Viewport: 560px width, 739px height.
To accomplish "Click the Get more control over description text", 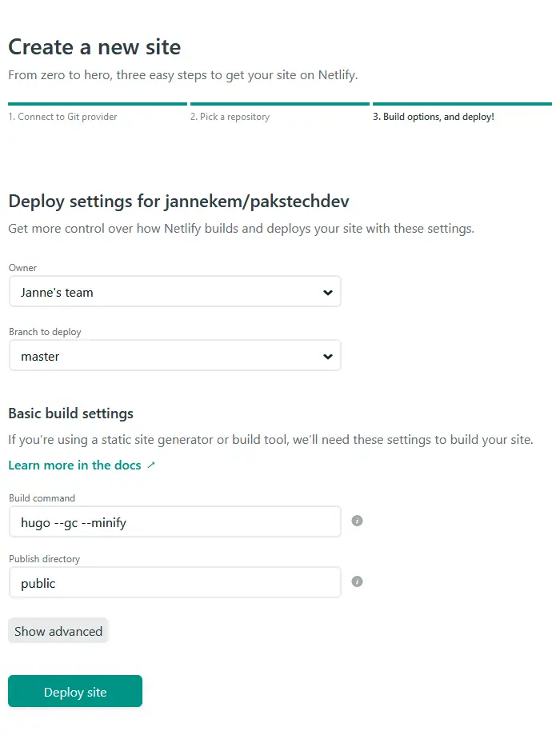I will coord(241,229).
